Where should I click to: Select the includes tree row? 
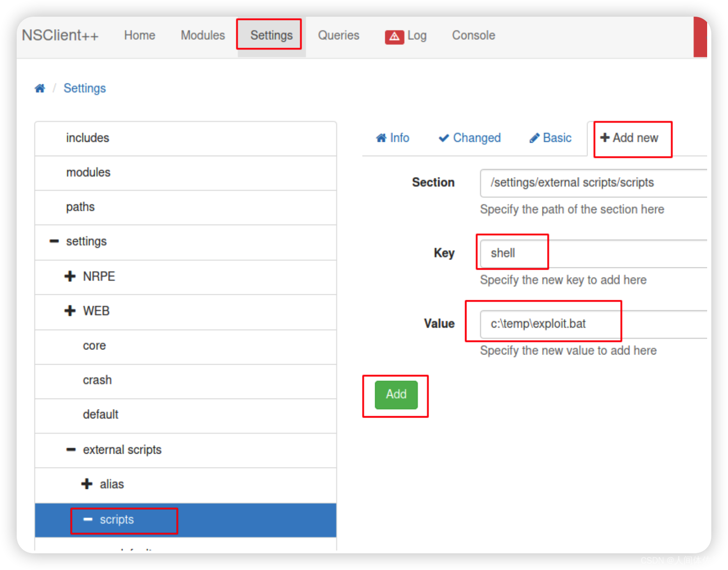pos(185,138)
